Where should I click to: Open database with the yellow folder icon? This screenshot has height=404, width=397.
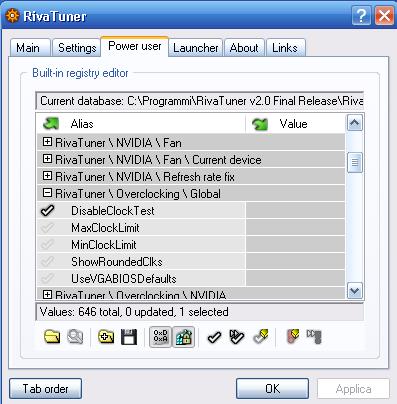[52, 337]
